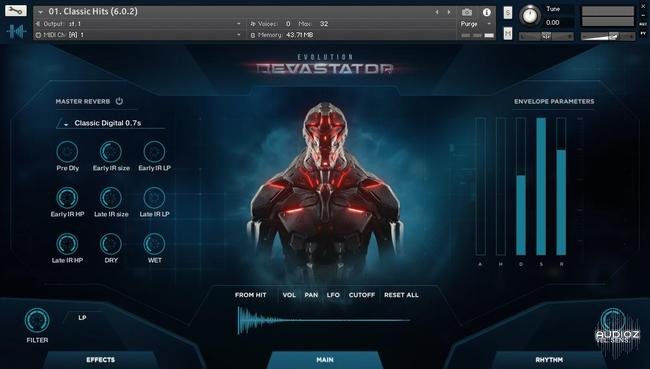Open the MIDI Ch dropdown
Image resolution: width=650 pixels, height=369 pixels.
point(139,35)
